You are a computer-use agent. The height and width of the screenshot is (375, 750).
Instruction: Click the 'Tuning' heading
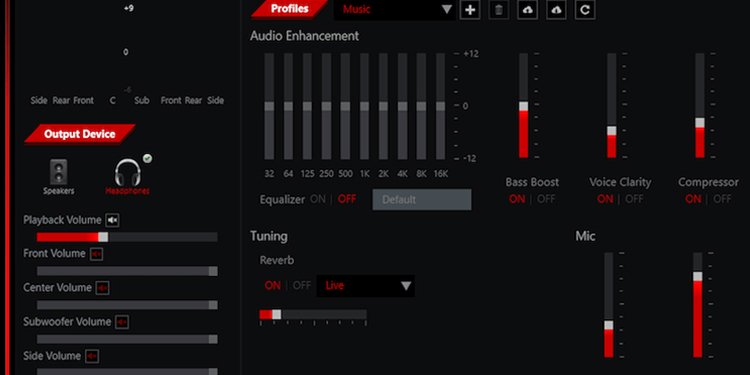[269, 236]
